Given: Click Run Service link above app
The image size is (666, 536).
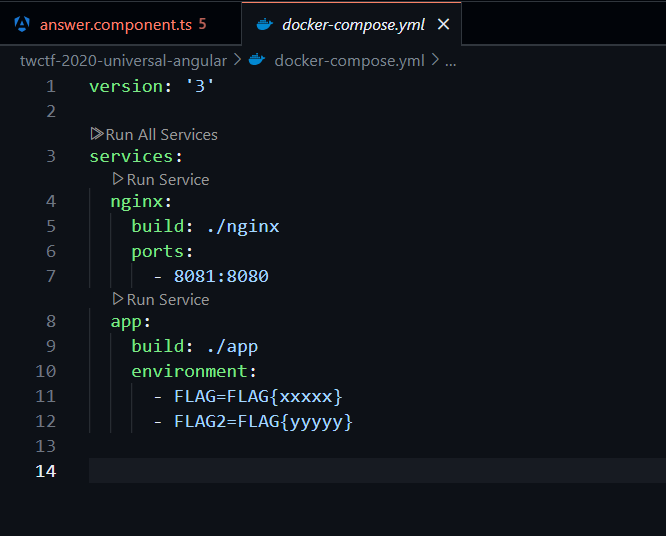Looking at the screenshot, I should 168,299.
